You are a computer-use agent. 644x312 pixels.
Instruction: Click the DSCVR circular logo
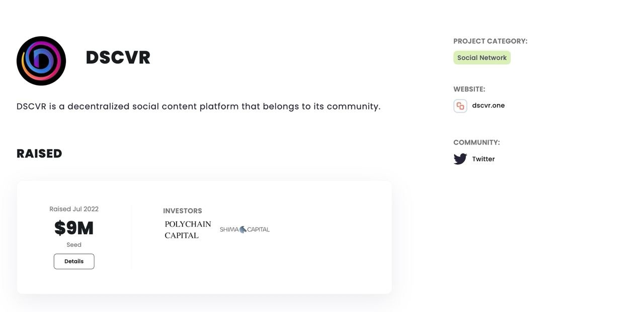(x=41, y=61)
